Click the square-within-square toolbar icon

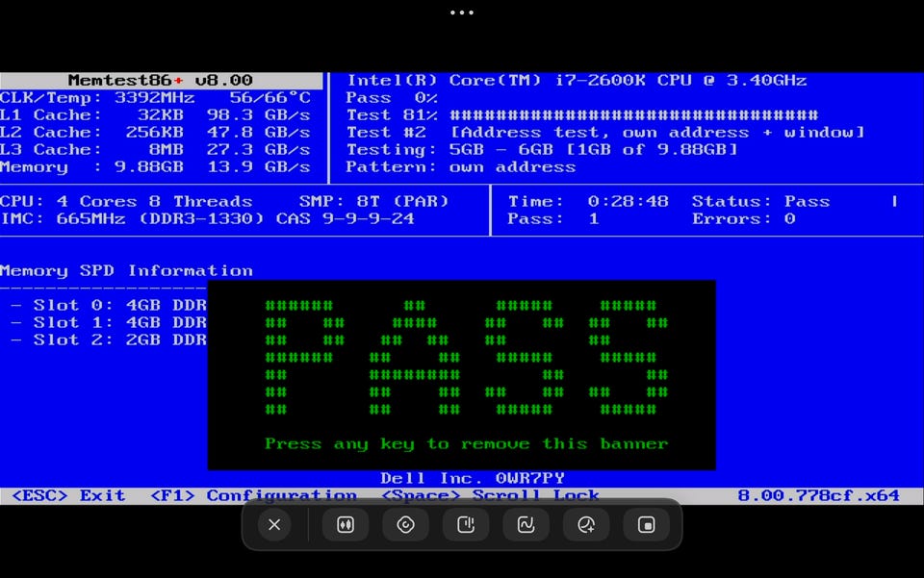(x=646, y=524)
